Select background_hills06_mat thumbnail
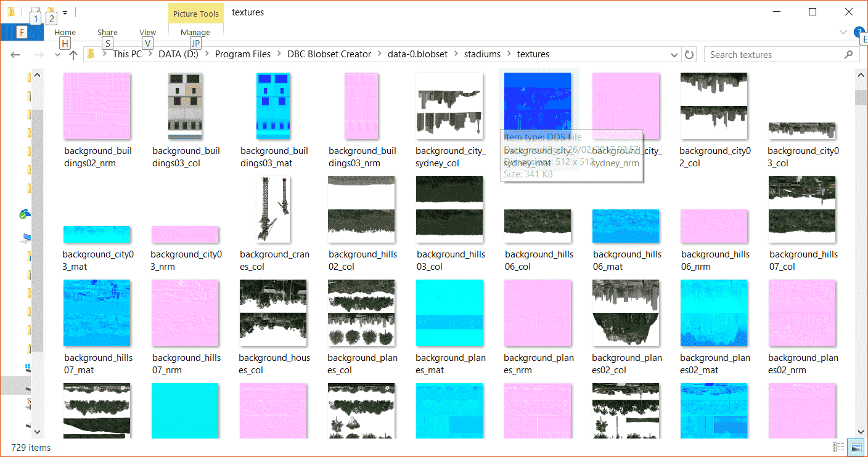 coord(626,226)
